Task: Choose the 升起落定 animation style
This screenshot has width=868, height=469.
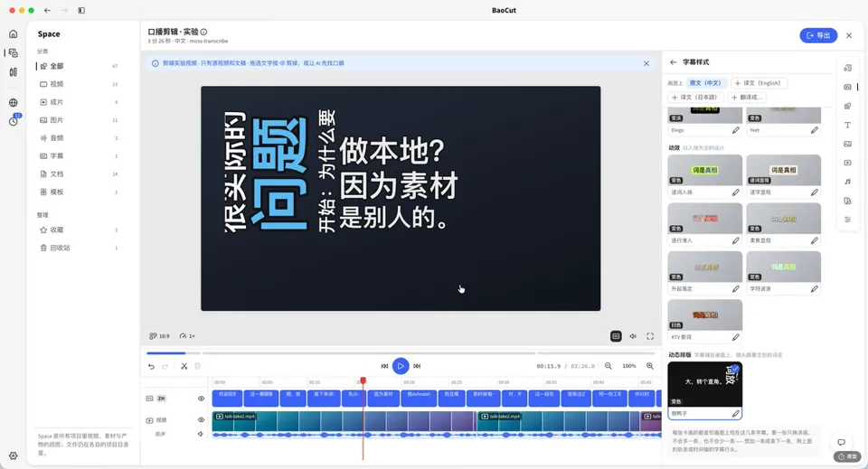Action: click(x=704, y=273)
